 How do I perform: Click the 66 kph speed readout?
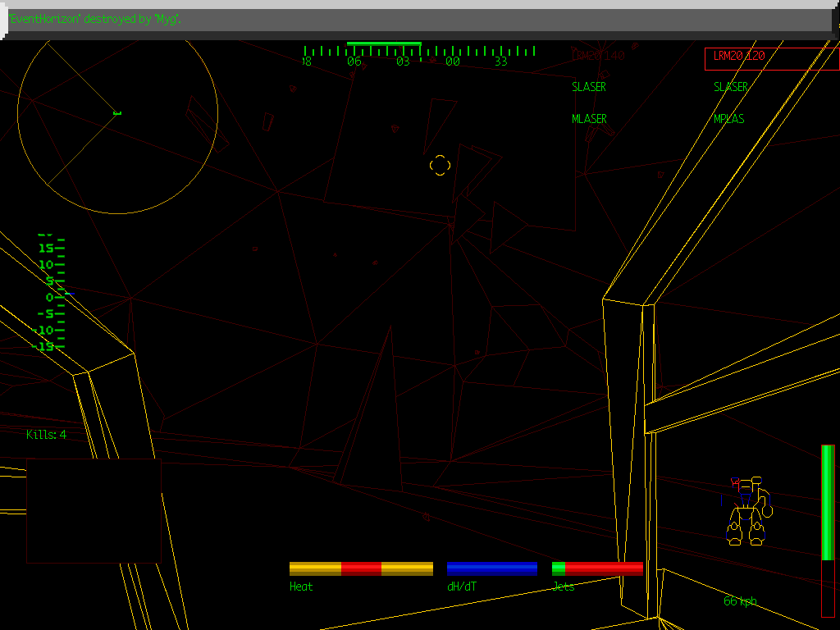pyautogui.click(x=740, y=601)
